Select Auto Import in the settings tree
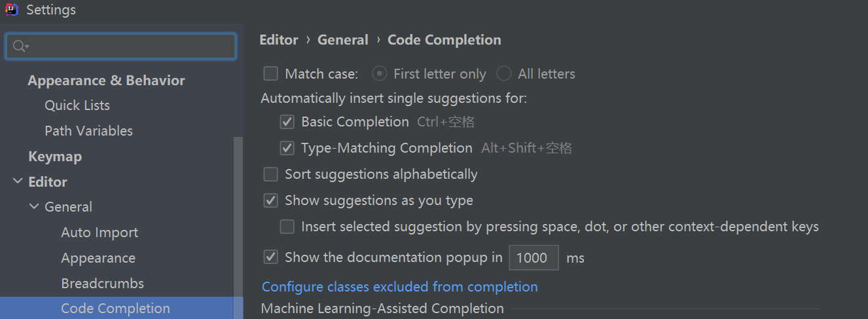This screenshot has height=319, width=868. coord(99,233)
